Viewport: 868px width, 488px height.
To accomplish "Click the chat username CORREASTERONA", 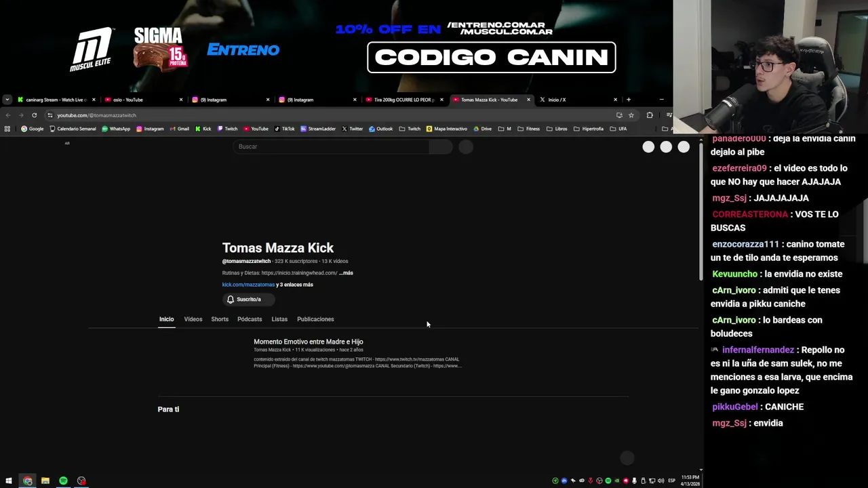I will [x=750, y=214].
